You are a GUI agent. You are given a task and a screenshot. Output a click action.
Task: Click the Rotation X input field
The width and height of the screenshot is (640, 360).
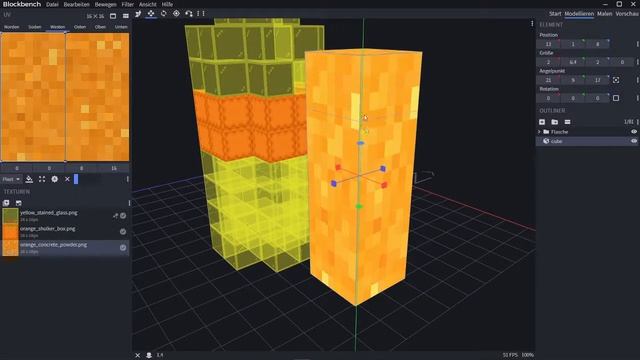click(x=548, y=98)
